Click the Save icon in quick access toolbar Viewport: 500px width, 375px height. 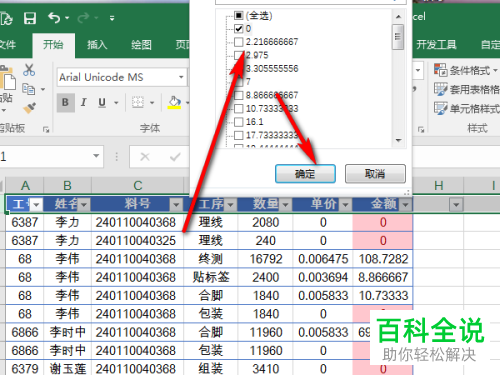(30, 18)
